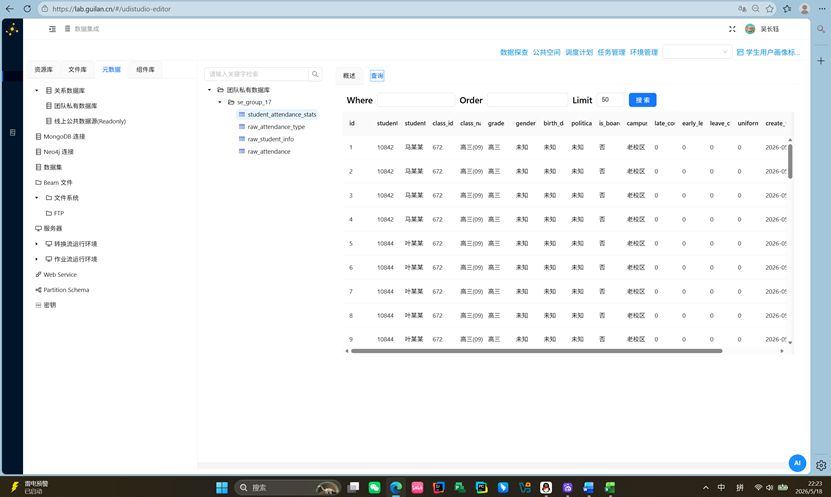Viewport: 831px width, 497px height.
Task: Click the Wi-Fi tray icon
Action: [758, 487]
